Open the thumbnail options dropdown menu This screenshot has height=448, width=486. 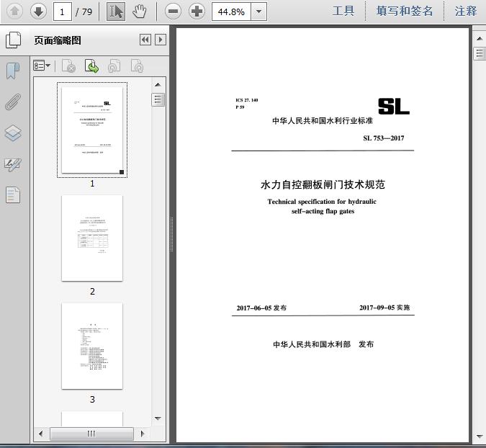tap(42, 66)
